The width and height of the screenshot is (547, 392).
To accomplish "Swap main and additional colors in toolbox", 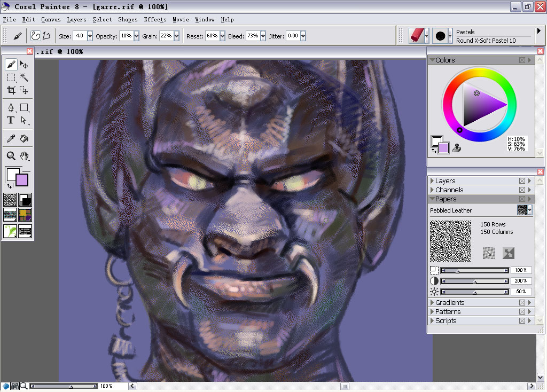I will (x=10, y=186).
